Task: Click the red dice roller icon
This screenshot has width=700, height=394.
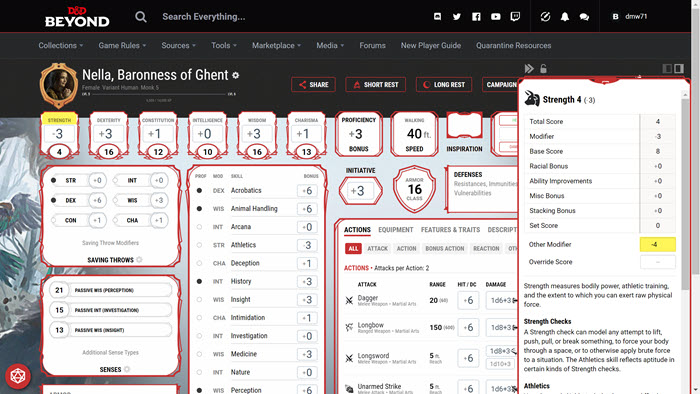Action: pos(18,376)
